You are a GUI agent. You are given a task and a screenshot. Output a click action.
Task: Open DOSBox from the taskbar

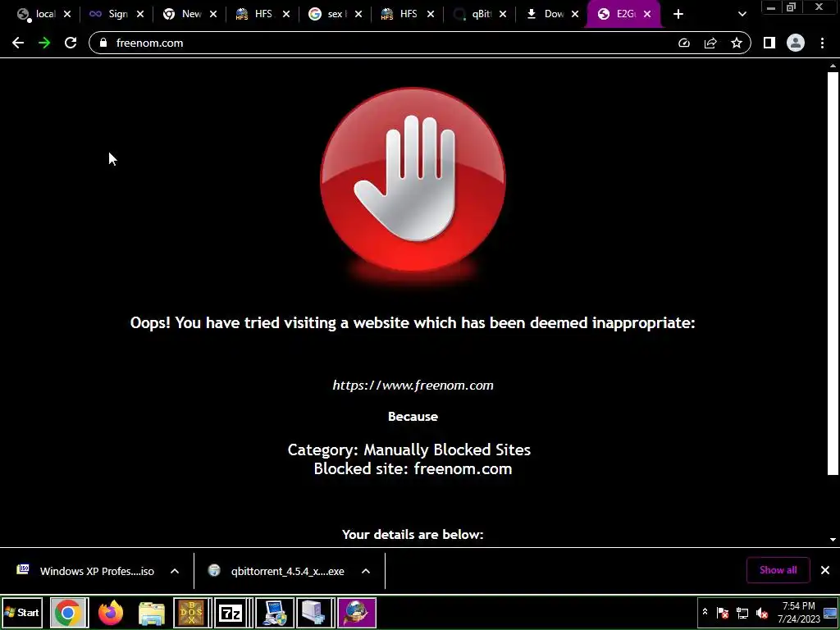[191, 613]
